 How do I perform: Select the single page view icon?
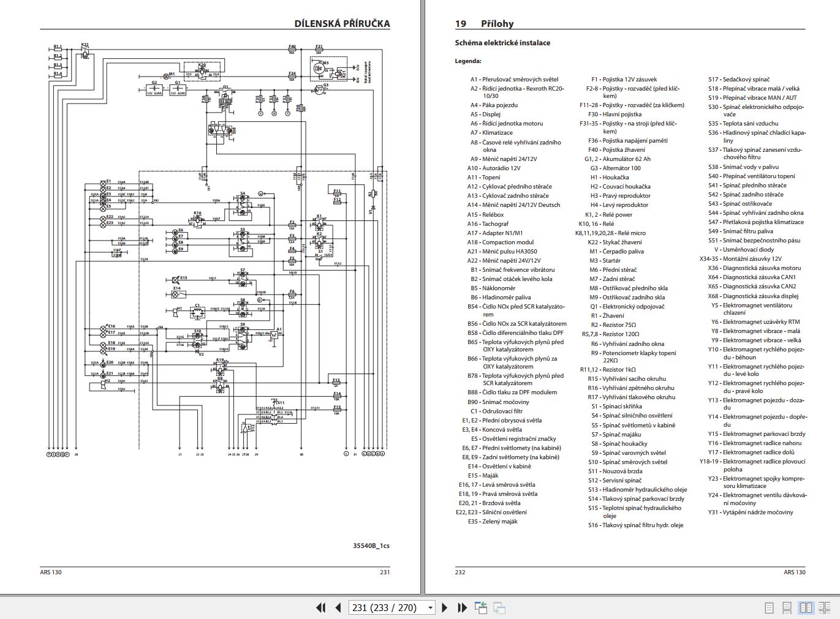(x=768, y=607)
